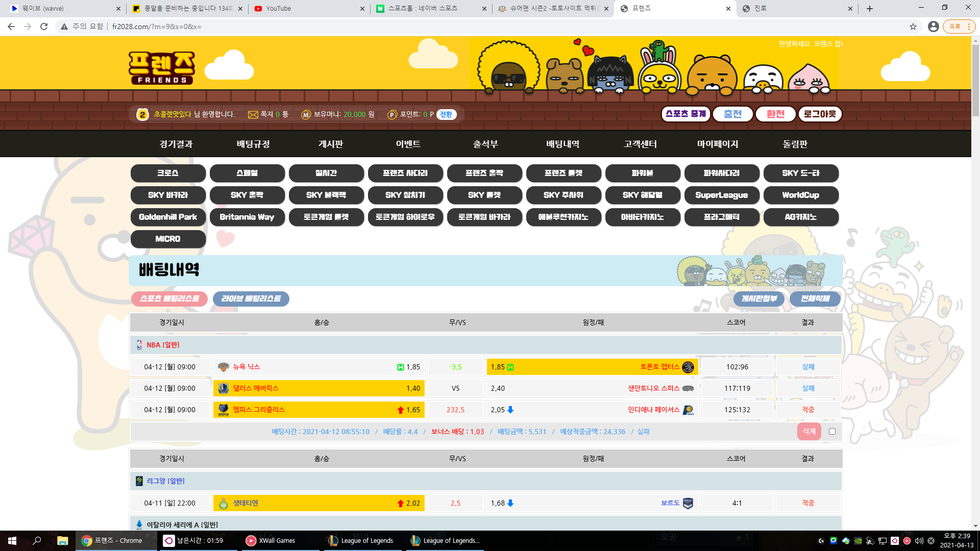
Task: Click the 포인트 P coin icon
Action: pyautogui.click(x=392, y=115)
